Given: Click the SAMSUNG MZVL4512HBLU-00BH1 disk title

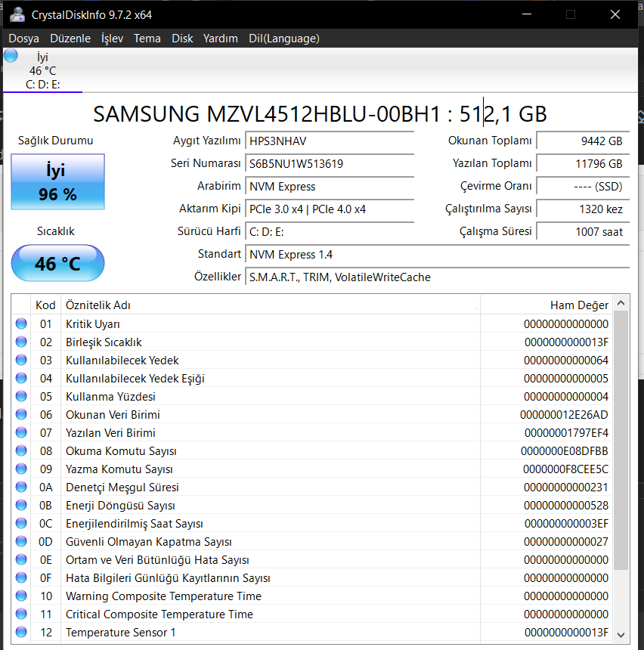Looking at the screenshot, I should pyautogui.click(x=320, y=114).
